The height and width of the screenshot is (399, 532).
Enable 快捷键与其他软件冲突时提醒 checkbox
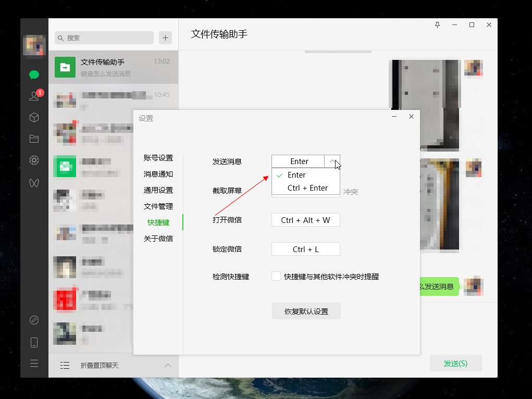click(x=276, y=276)
